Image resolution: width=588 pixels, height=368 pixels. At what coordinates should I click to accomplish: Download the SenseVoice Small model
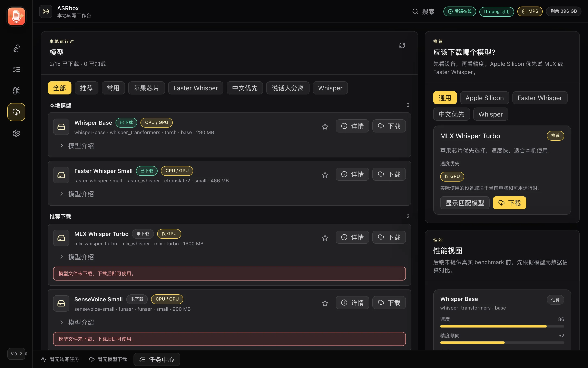pos(389,303)
